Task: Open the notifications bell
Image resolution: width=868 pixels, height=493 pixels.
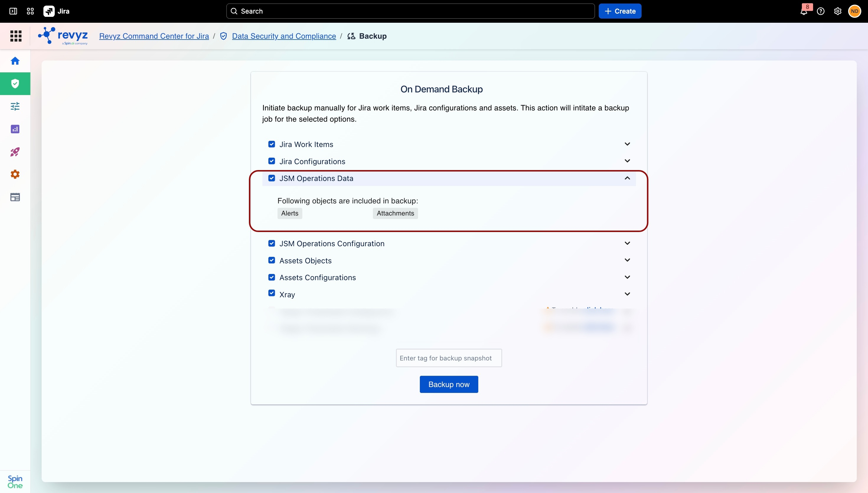Action: 804,11
